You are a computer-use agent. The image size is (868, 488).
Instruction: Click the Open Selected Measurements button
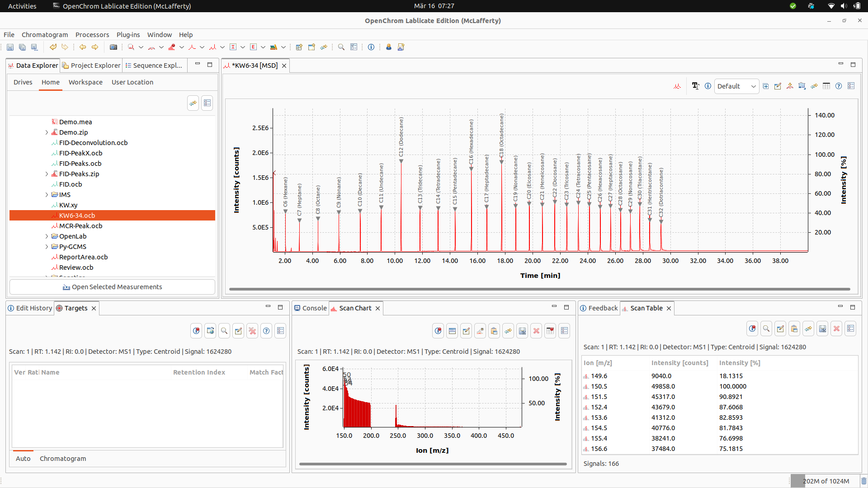[112, 286]
